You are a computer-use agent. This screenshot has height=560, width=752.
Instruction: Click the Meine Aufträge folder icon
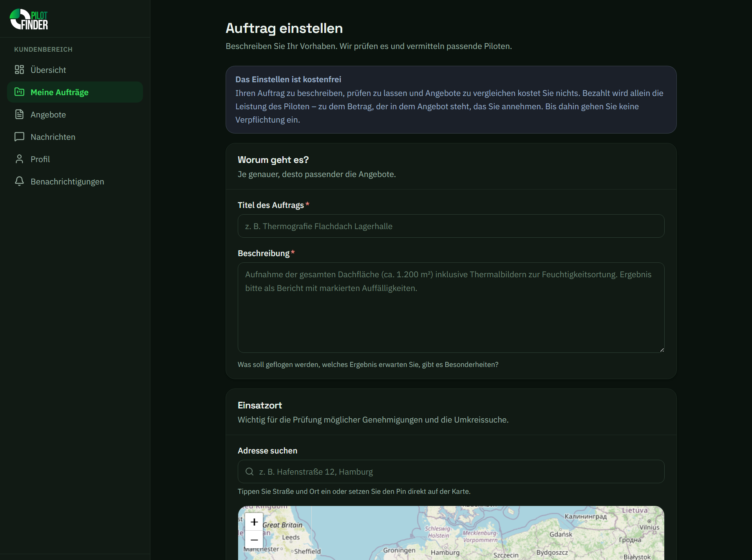point(19,92)
